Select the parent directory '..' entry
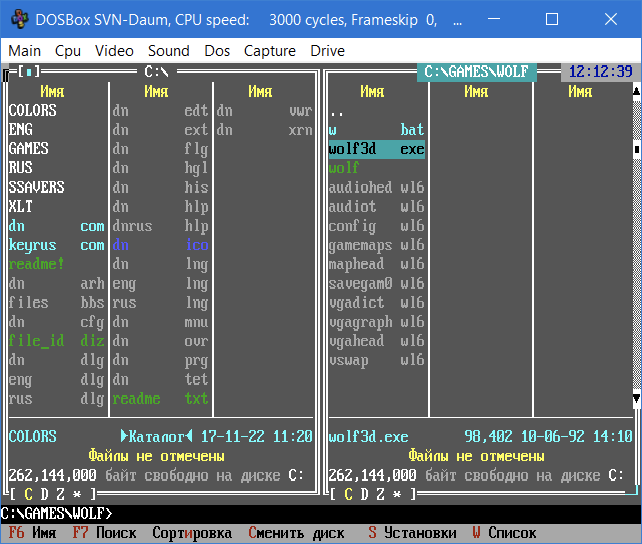Screen dimensions: 642x544 [377, 111]
